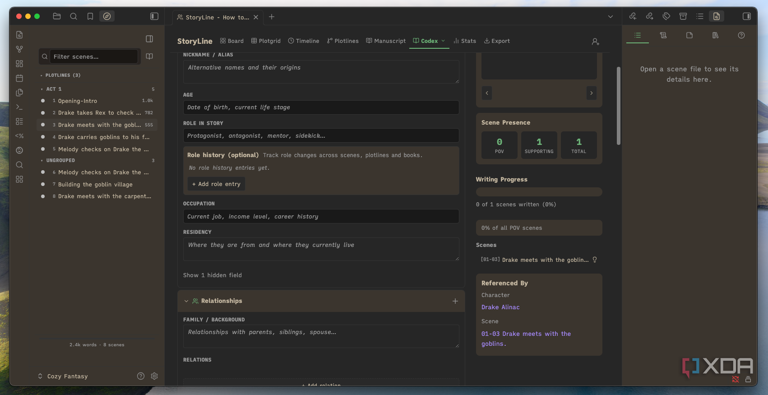Screen dimensions: 768x395
Task: Open 01-03 Drake meets with the goblins link
Action: point(526,339)
